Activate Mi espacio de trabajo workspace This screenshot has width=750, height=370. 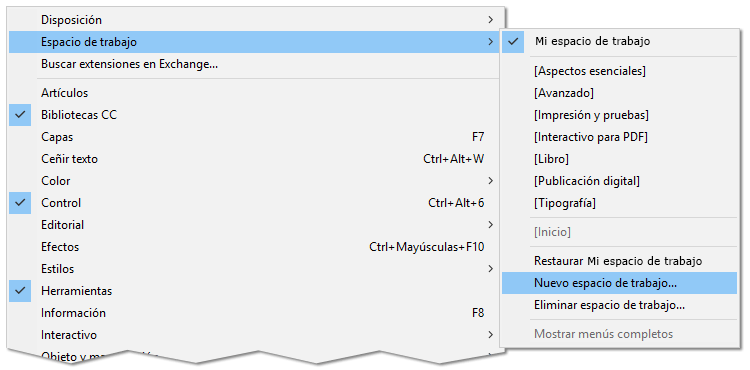tap(619, 41)
